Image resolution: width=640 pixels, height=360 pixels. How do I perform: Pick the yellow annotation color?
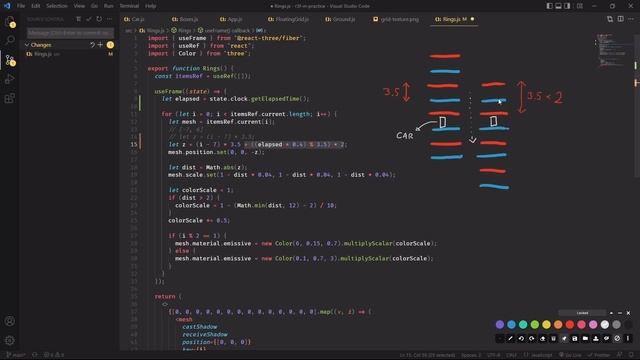546,324
